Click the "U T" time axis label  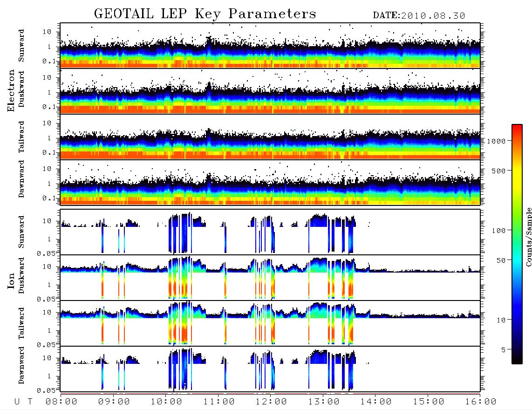click(23, 402)
